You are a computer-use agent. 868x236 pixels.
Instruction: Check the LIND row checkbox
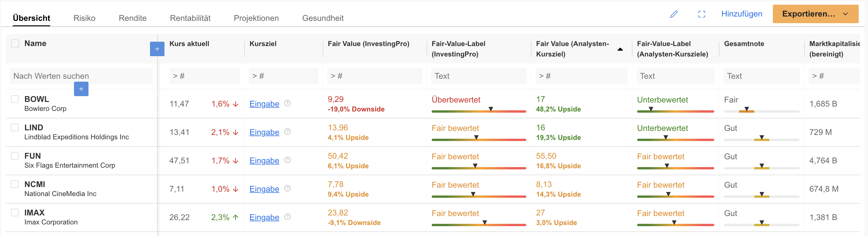pos(15,127)
